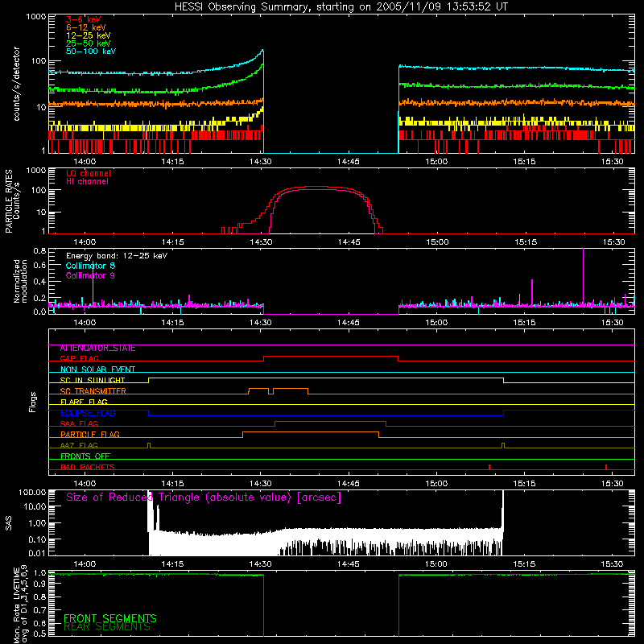The width and height of the screenshot is (644, 644).
Task: Click the counts/s/detector axis title
Action: 17,84
